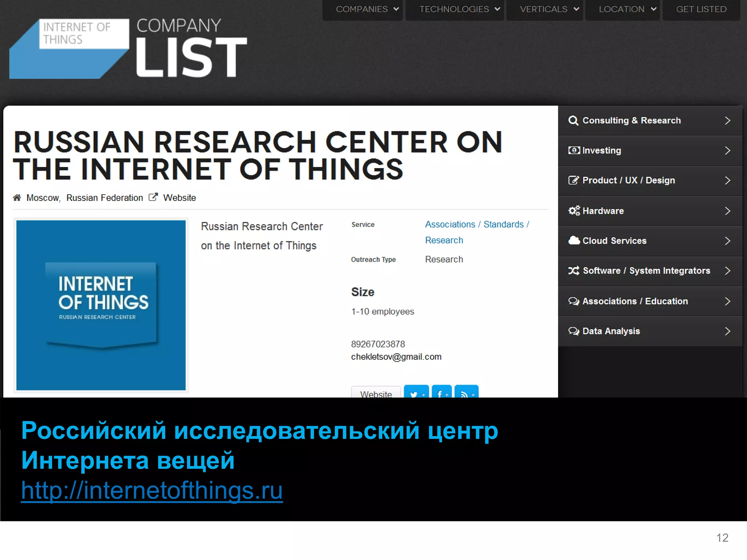Open the Investing category
747x560 pixels.
pos(650,151)
